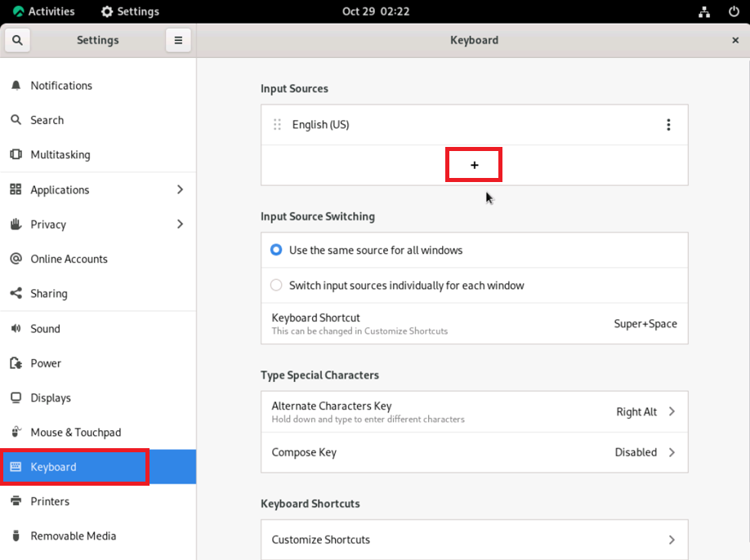Open the Displays settings panel
This screenshot has height=560, width=750.
(x=51, y=398)
